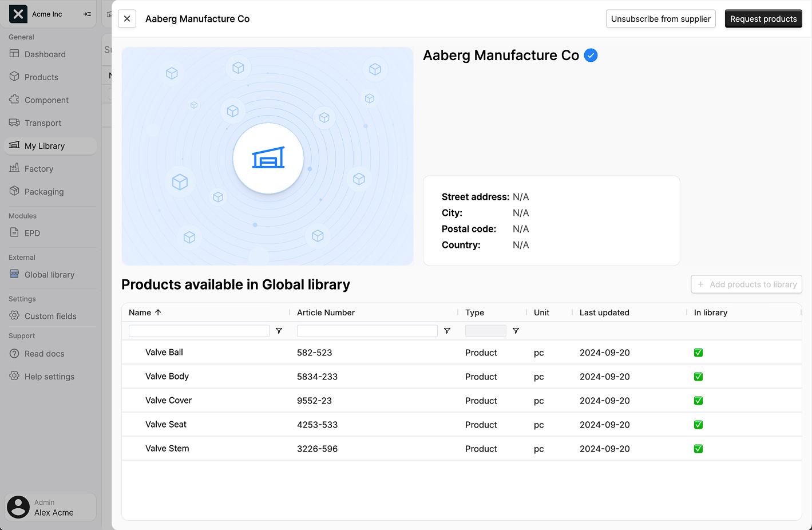This screenshot has height=530, width=812.
Task: Open Products in the sidebar
Action: (x=50, y=77)
